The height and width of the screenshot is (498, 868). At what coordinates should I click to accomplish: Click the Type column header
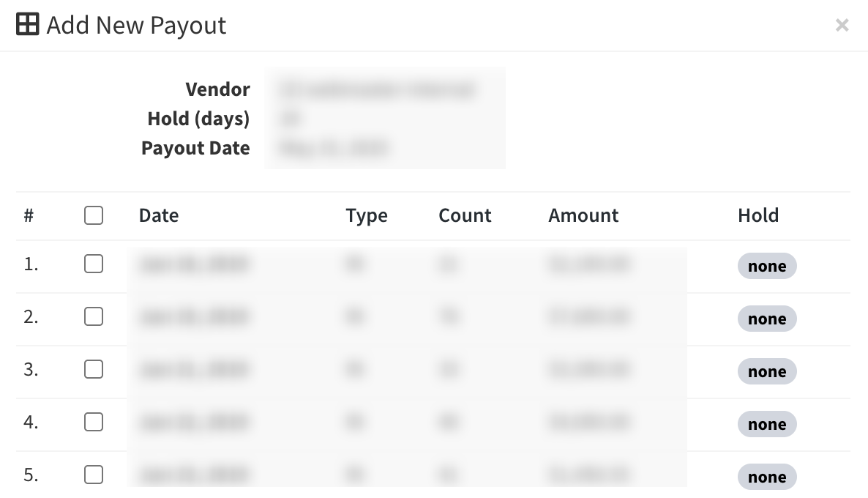[367, 215]
